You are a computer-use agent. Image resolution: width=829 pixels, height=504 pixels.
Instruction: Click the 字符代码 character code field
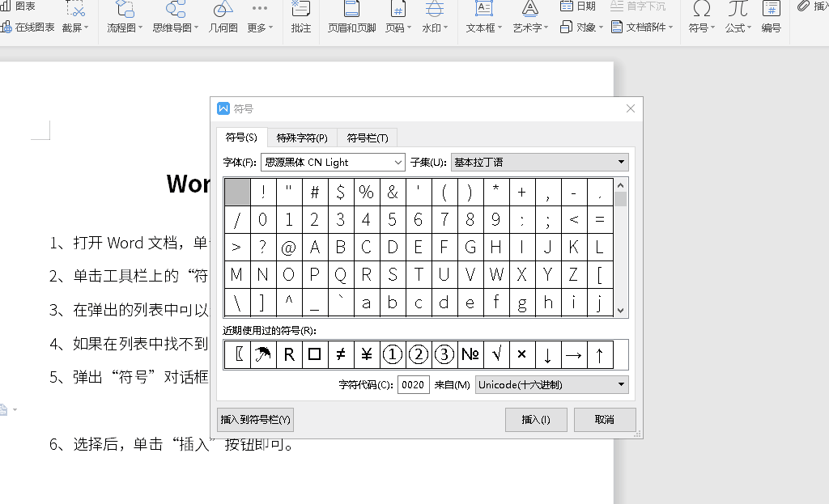[x=414, y=385]
